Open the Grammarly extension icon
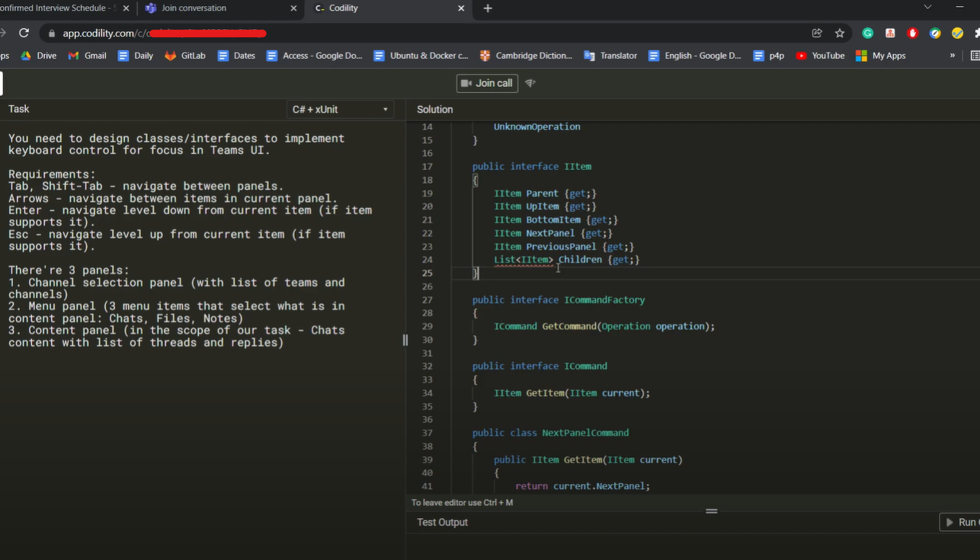Screen dimensions: 980x560 click(x=867, y=34)
